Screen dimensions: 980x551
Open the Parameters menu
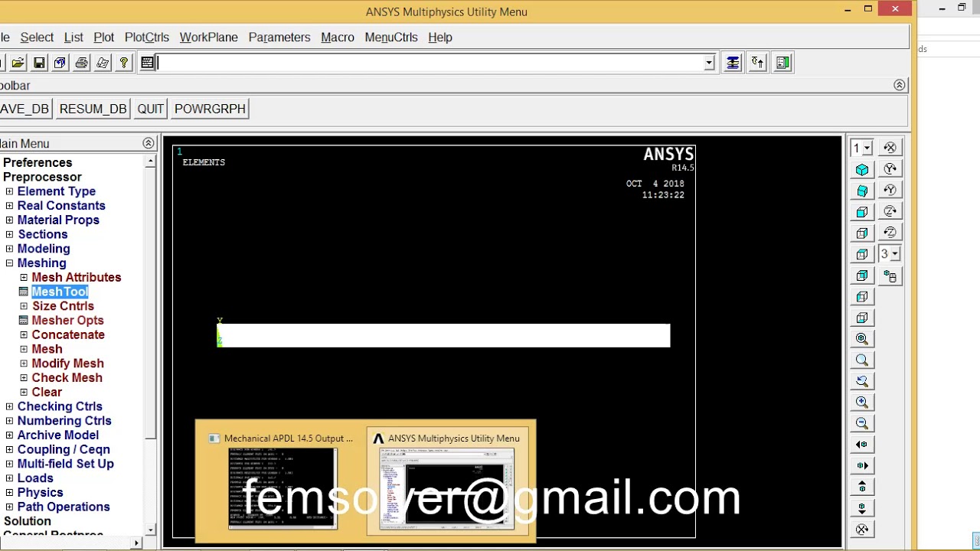tap(279, 37)
